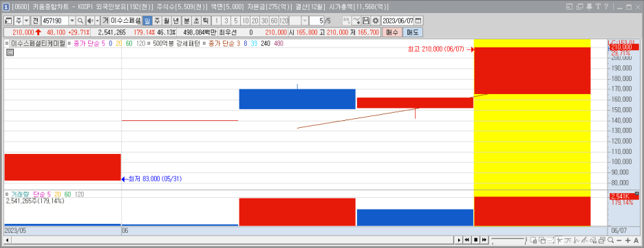Click the grid table icon under chart legend
Screen dimensions: 644x248
click(x=10, y=52)
